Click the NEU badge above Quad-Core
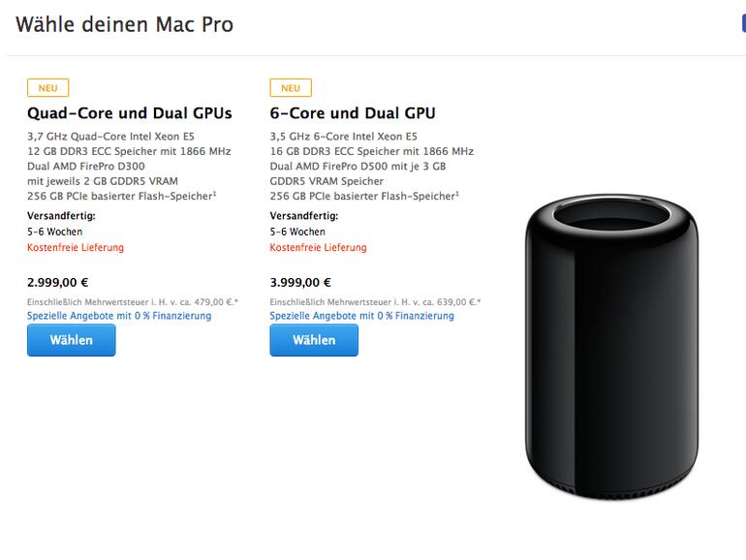The height and width of the screenshot is (560, 746). (47, 88)
